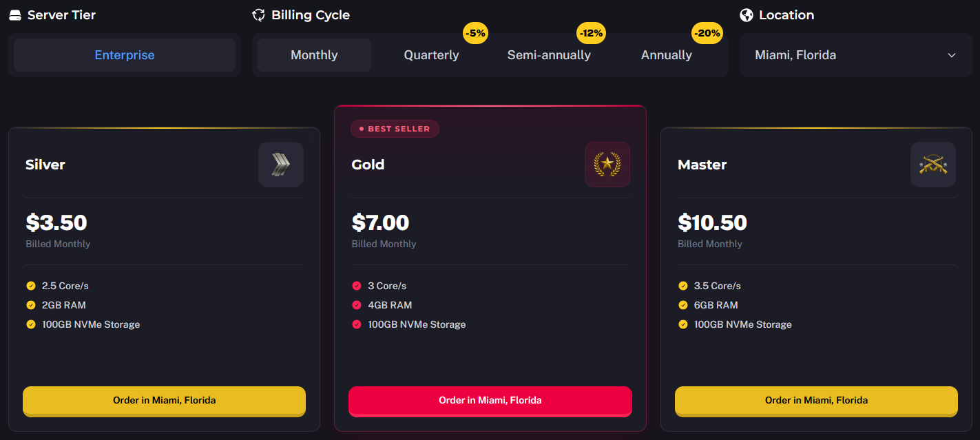Switch to Quarterly billing
Image resolution: width=980 pixels, height=440 pixels.
coord(431,55)
